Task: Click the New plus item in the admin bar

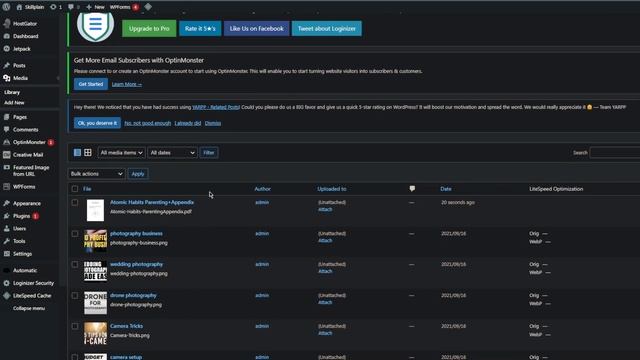Action: coord(95,7)
